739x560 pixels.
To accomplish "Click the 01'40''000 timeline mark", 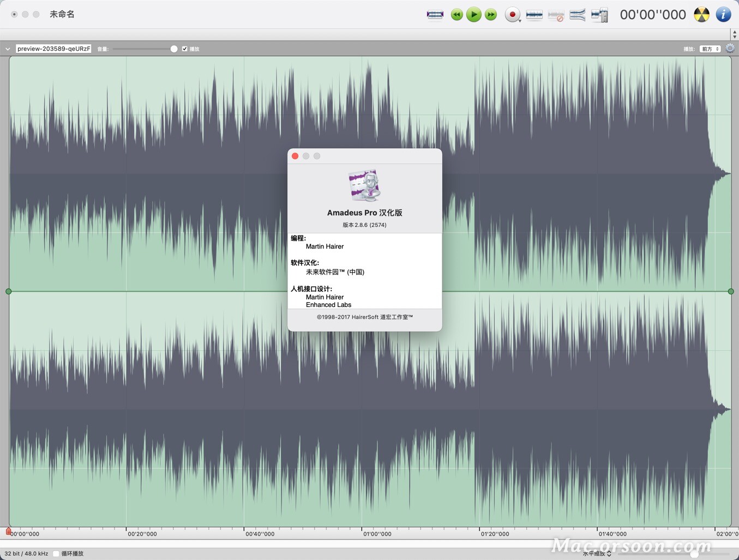I will (612, 534).
